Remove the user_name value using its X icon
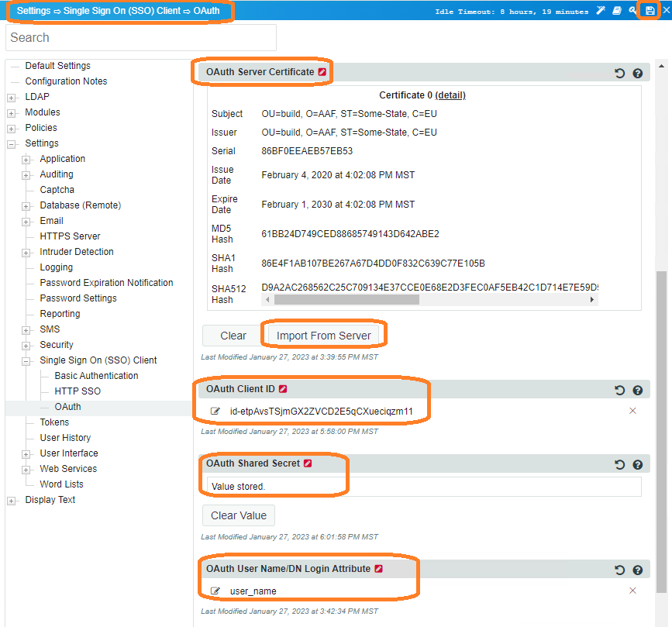Viewport: 672px width, 627px height. 633,590
